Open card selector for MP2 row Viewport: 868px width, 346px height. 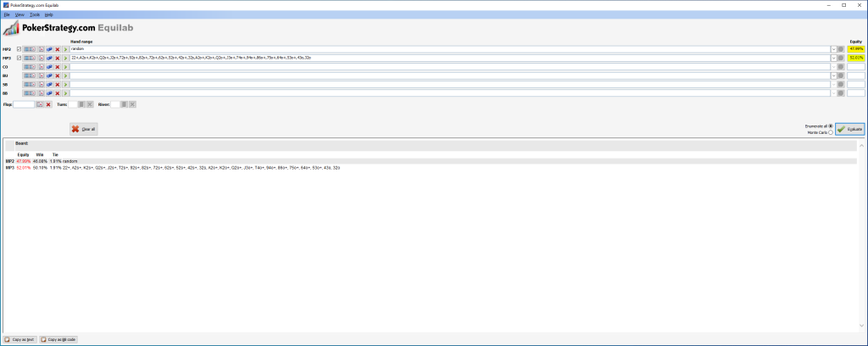pos(41,49)
